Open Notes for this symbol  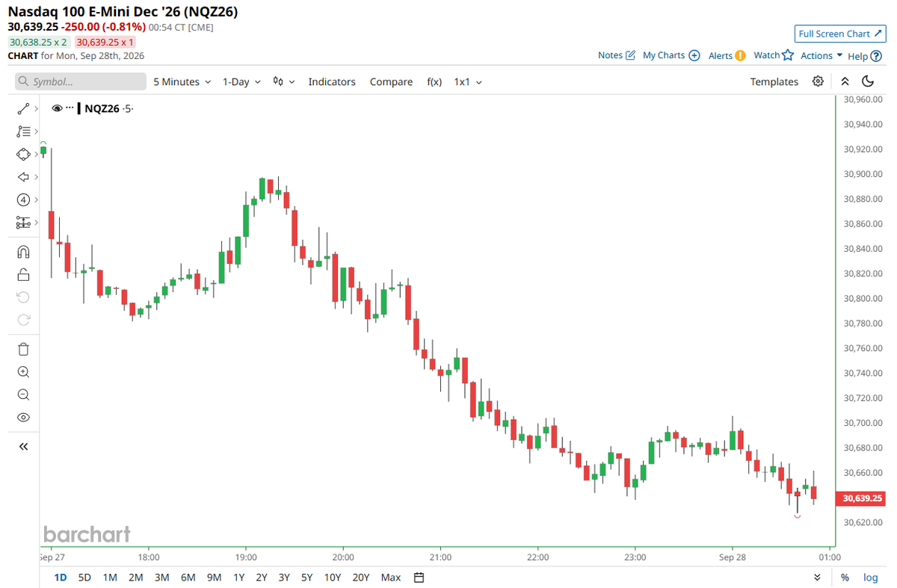tap(617, 55)
